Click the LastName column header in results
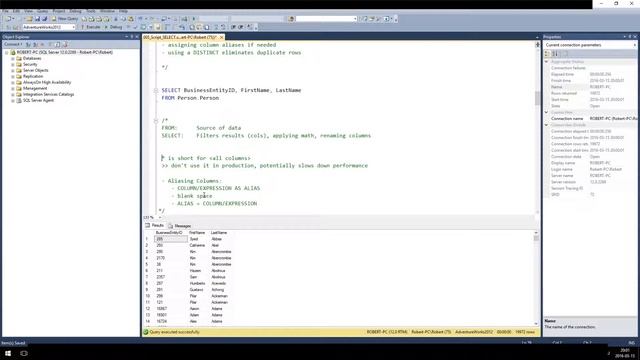Screen dimensions: 640x360 [220, 233]
